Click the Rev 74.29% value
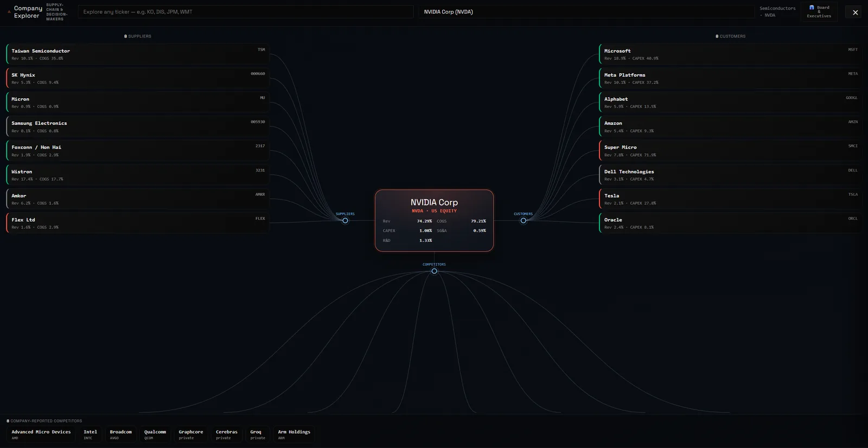868x448 pixels. click(424, 221)
